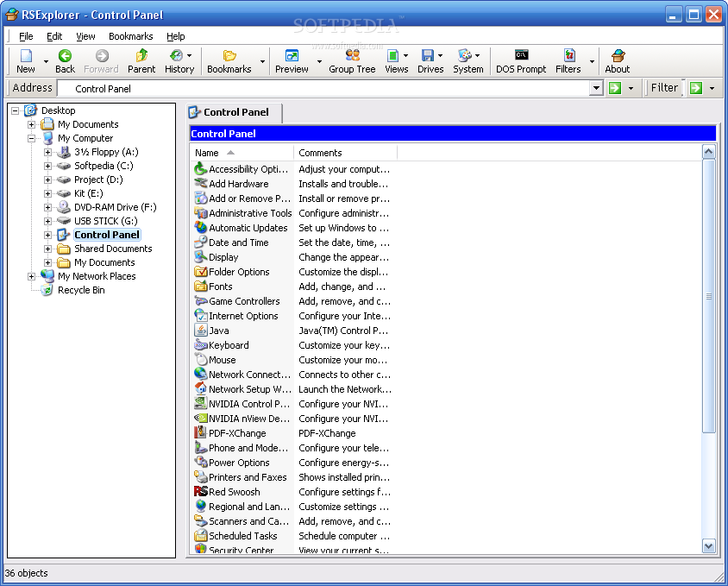Select the Java control panel icon
Image resolution: width=728 pixels, height=586 pixels.
pos(201,331)
